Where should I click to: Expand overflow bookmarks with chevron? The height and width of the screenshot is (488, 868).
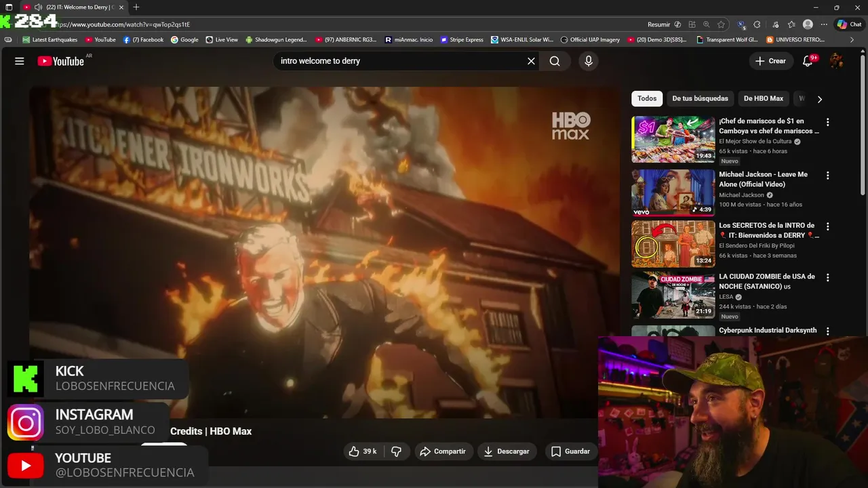pyautogui.click(x=852, y=40)
